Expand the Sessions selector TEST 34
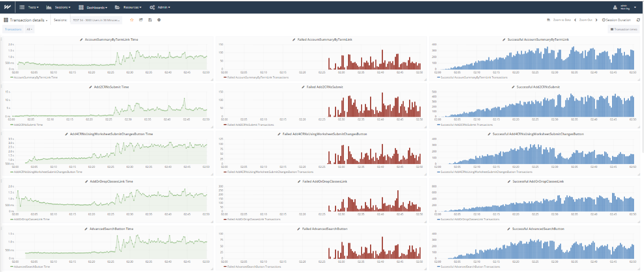 point(97,20)
